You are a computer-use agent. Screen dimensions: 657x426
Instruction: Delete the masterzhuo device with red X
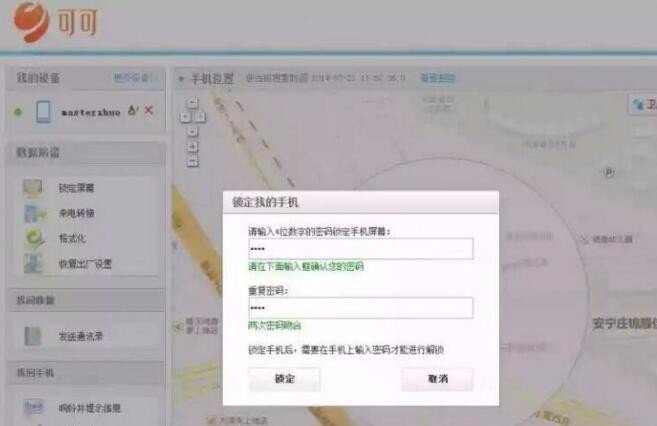(x=148, y=111)
